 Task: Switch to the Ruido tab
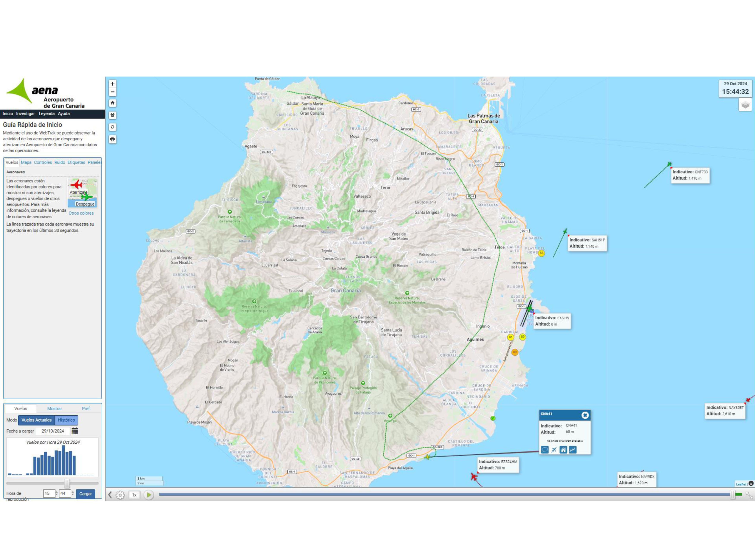(60, 162)
